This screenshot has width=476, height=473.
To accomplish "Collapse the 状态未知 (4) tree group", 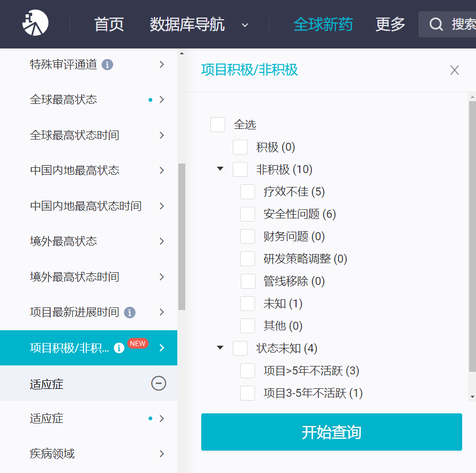I will pyautogui.click(x=220, y=347).
